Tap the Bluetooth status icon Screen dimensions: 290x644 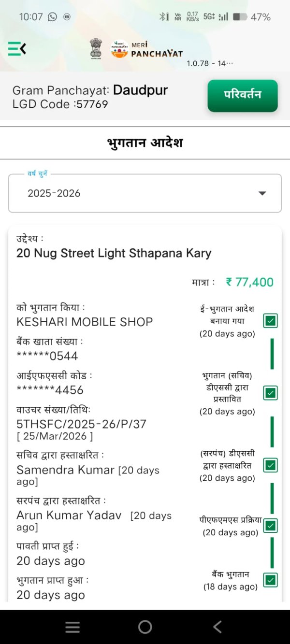[x=163, y=17]
